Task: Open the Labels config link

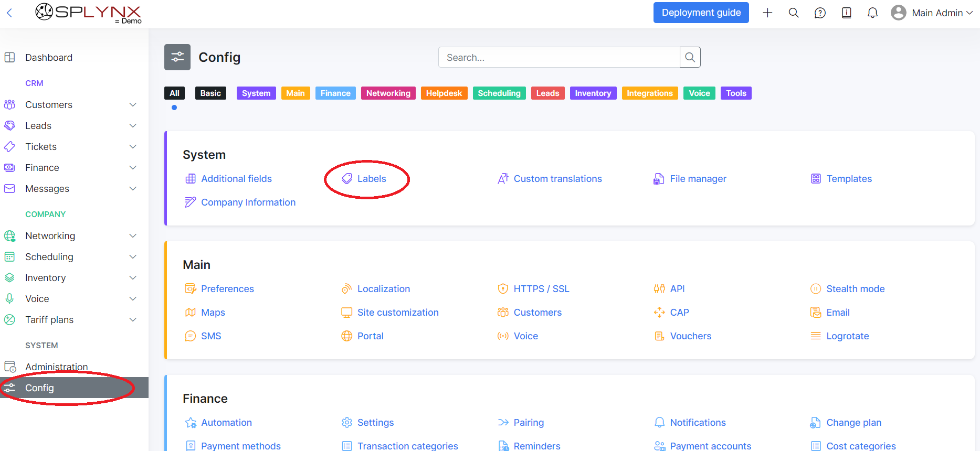Action: click(371, 179)
